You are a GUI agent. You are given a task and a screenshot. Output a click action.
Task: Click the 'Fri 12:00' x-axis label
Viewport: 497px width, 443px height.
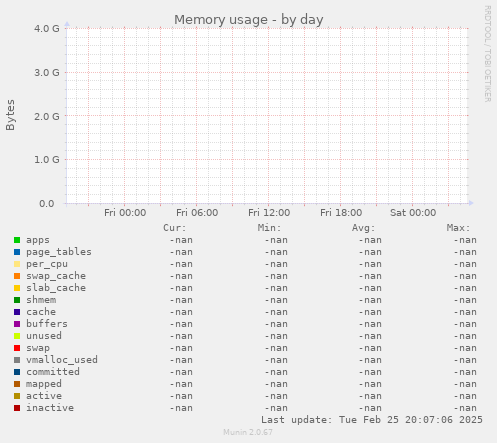(x=269, y=213)
